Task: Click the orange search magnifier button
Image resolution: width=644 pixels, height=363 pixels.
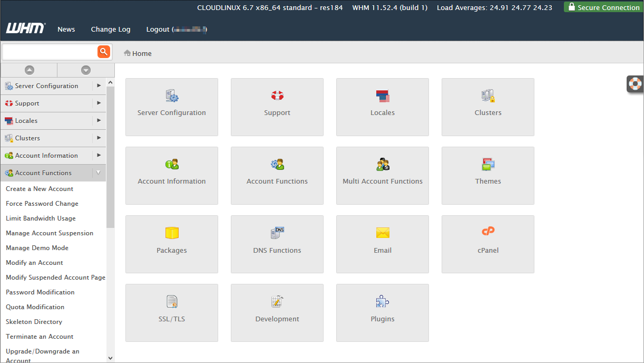Action: pos(103,51)
